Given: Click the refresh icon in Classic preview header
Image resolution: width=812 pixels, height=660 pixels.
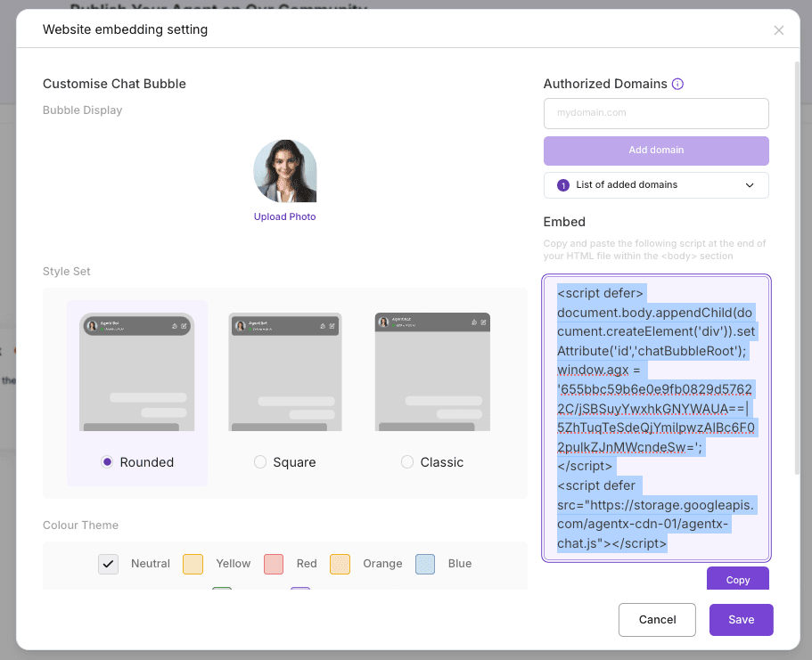Looking at the screenshot, I should 474,322.
